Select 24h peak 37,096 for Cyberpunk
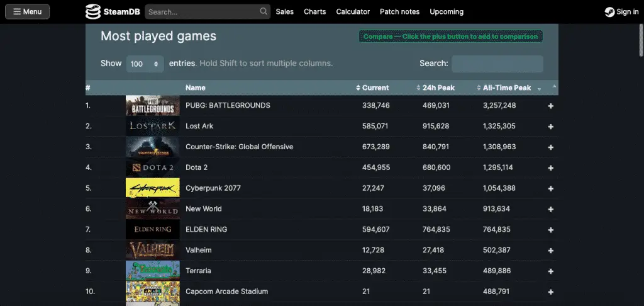Image resolution: width=644 pixels, height=306 pixels. (434, 188)
